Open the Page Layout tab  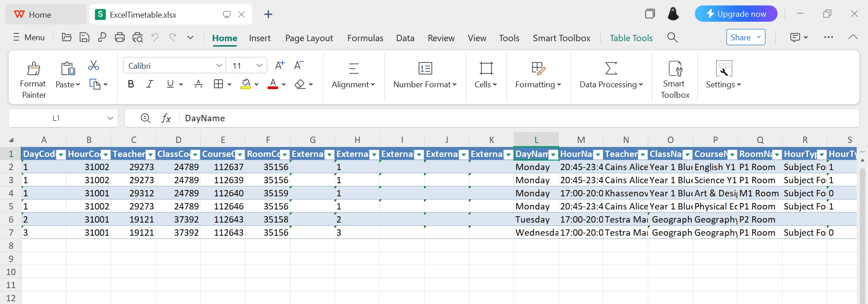309,38
